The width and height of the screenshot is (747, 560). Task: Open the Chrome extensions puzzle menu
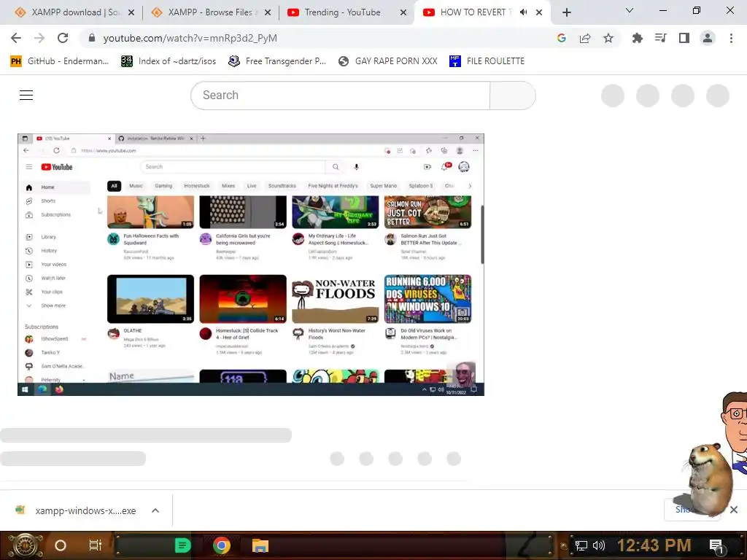point(637,38)
